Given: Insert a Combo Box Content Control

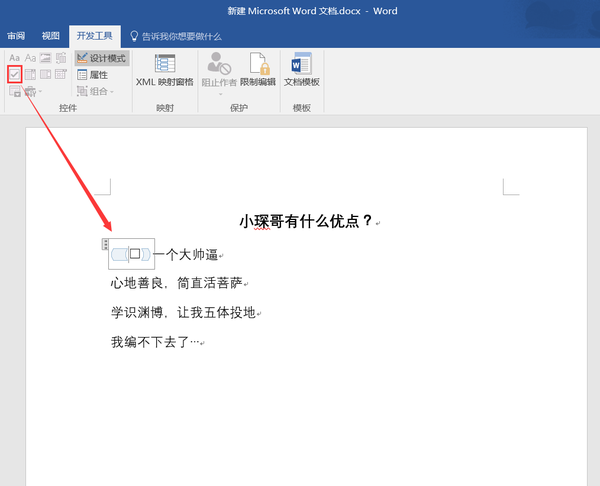Looking at the screenshot, I should 30,75.
